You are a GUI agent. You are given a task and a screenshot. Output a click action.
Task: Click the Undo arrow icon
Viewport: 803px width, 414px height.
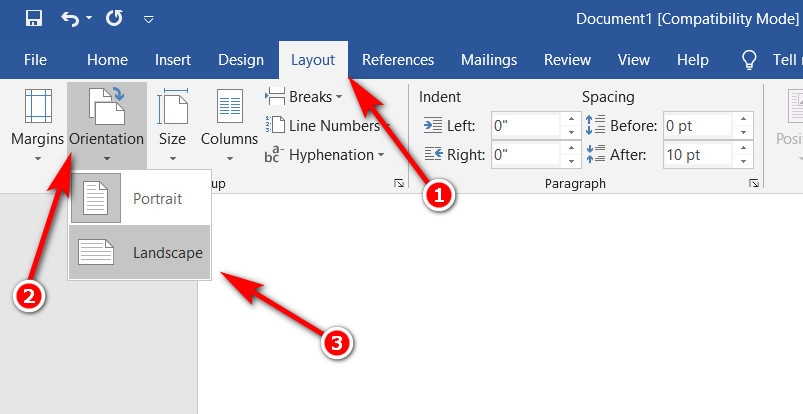click(70, 18)
